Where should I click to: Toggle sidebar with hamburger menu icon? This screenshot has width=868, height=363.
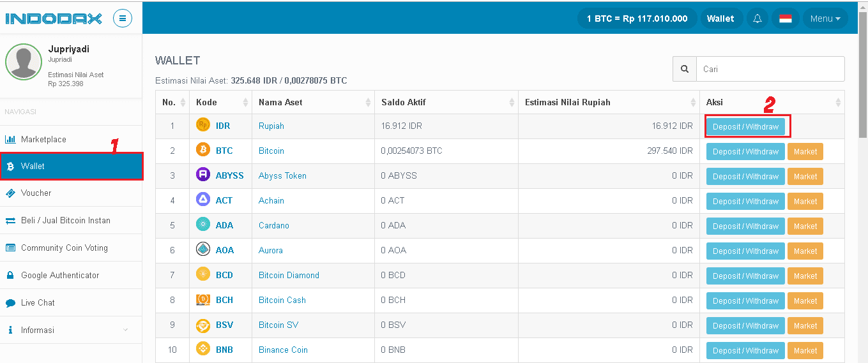click(123, 18)
